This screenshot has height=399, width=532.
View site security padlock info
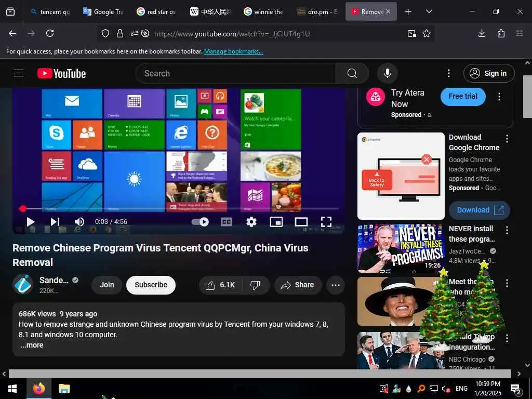(120, 33)
